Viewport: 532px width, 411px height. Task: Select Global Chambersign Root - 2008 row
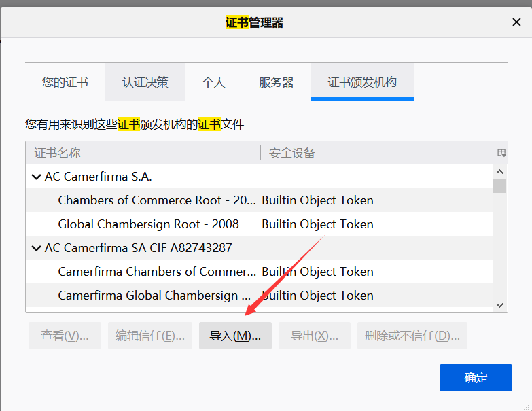pyautogui.click(x=260, y=224)
